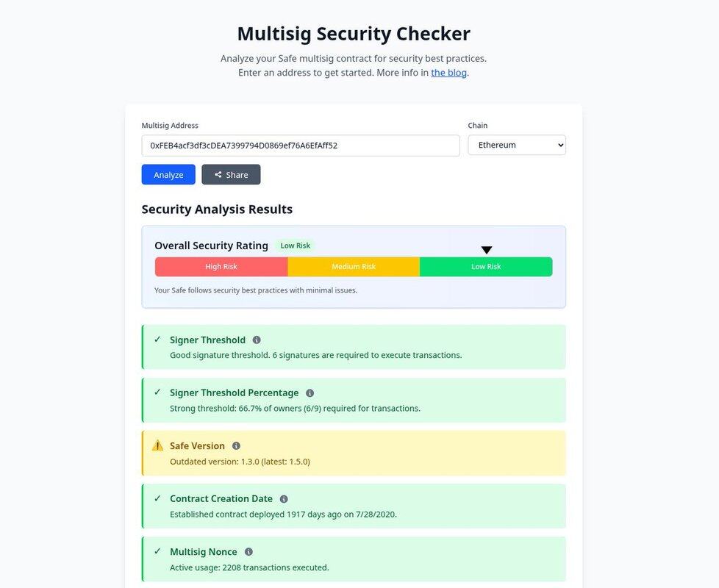
Task: Open the blog link in the header
Action: (x=448, y=73)
